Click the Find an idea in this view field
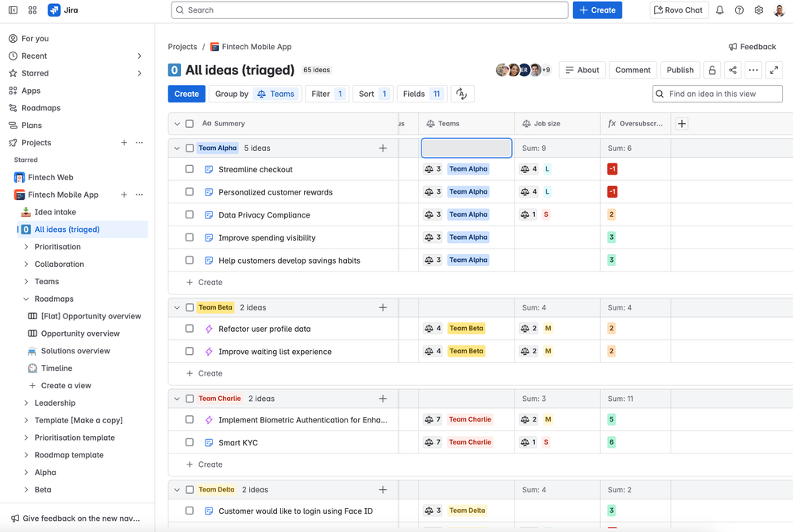793x532 pixels. pyautogui.click(x=717, y=94)
